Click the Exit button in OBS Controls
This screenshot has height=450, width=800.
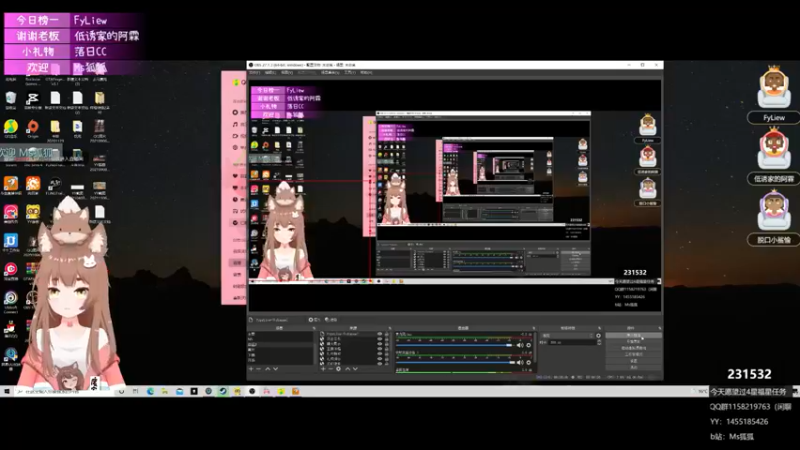[634, 367]
